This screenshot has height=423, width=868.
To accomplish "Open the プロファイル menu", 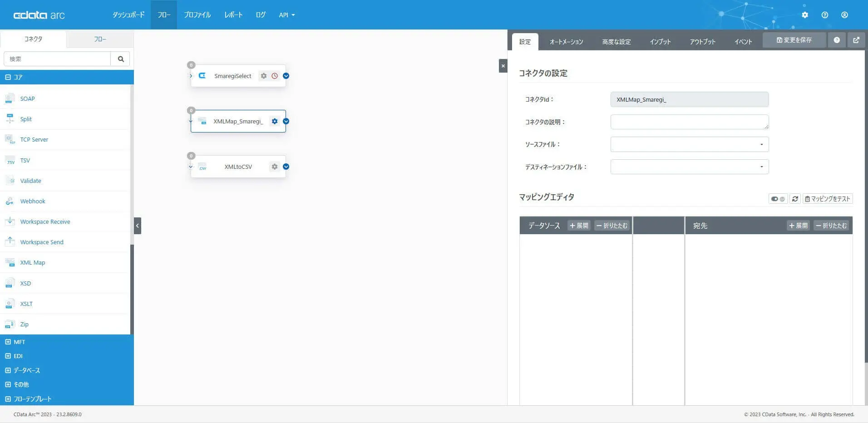I will (x=197, y=15).
